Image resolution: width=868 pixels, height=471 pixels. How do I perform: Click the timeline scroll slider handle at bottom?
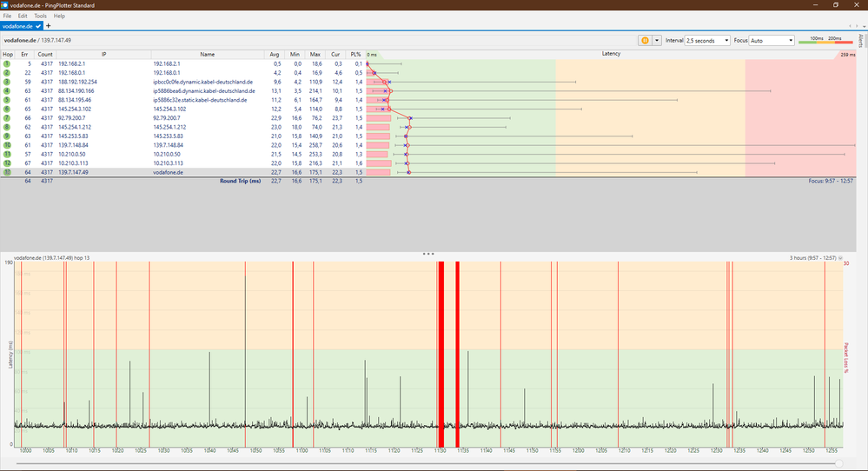click(x=841, y=463)
